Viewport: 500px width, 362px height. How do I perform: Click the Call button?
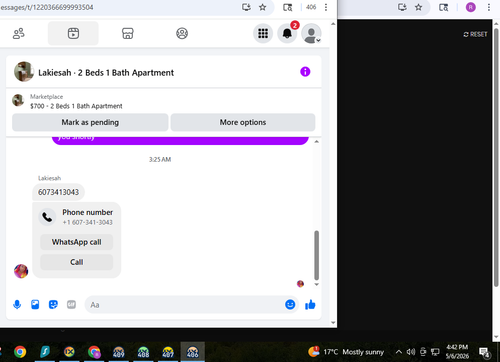(77, 262)
